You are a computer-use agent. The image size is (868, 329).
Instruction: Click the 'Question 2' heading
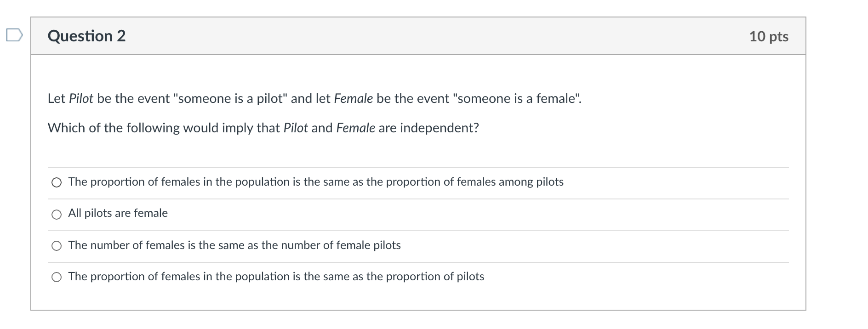pyautogui.click(x=86, y=36)
